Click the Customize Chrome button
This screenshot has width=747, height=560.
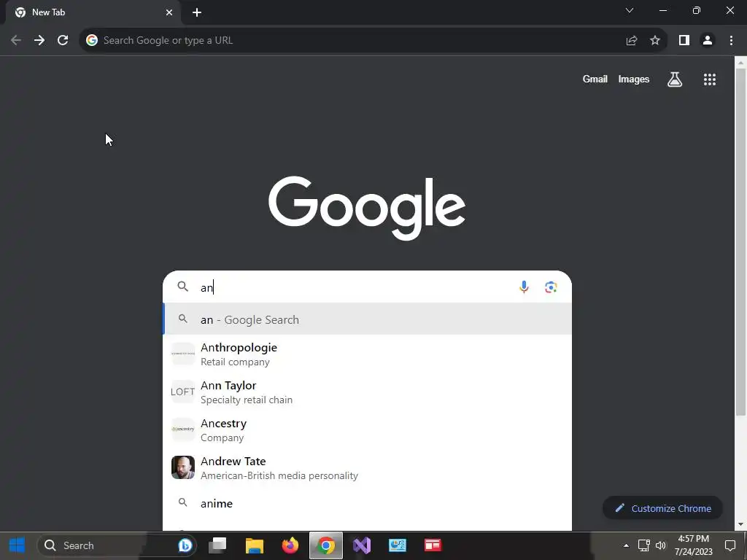[662, 508]
